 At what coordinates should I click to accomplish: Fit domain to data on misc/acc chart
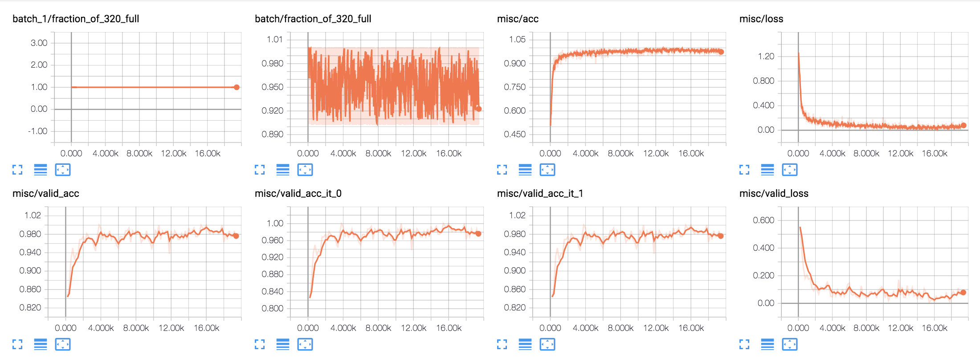click(547, 170)
